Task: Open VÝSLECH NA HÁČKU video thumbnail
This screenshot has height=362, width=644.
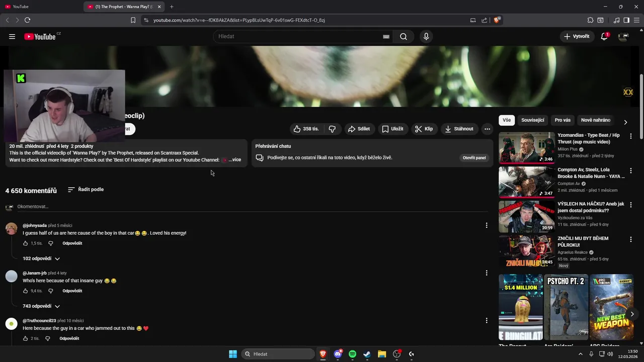Action: click(527, 217)
